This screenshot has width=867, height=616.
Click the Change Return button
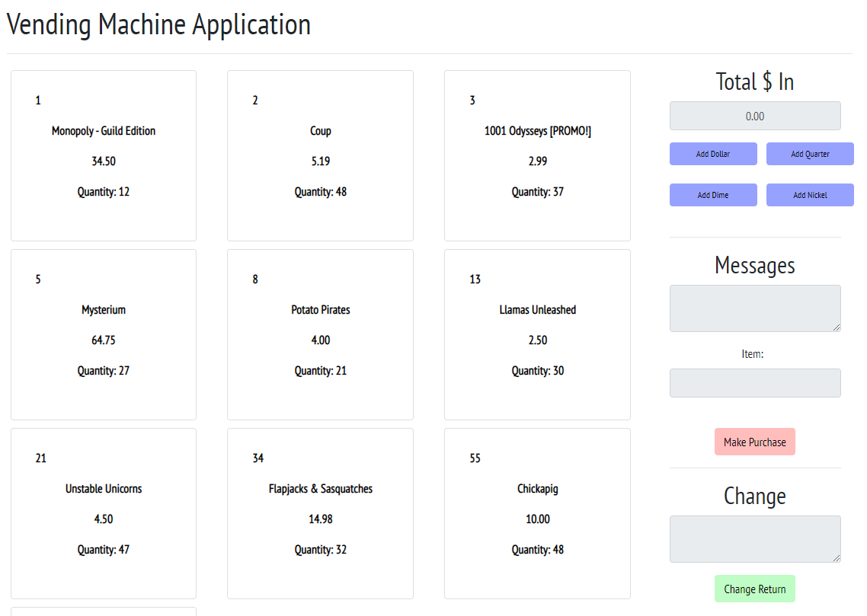[x=755, y=589]
